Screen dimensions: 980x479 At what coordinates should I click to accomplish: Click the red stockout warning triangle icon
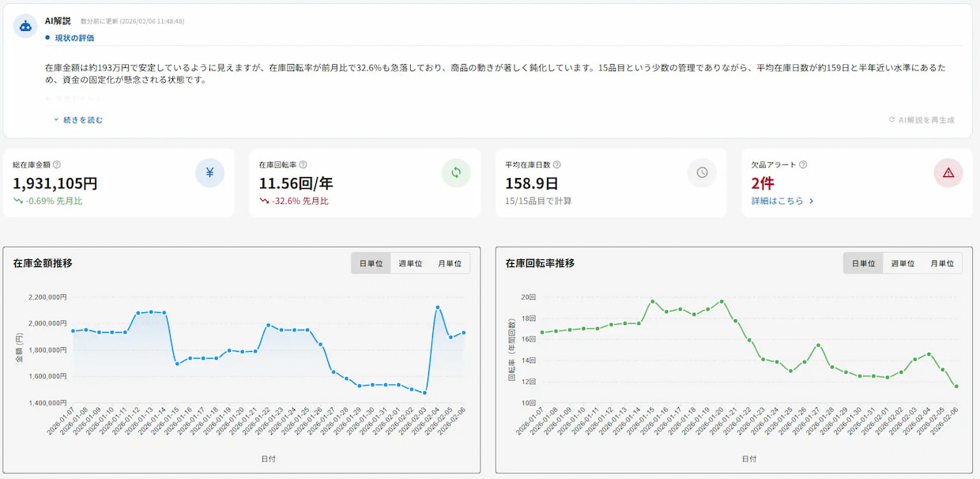[948, 172]
